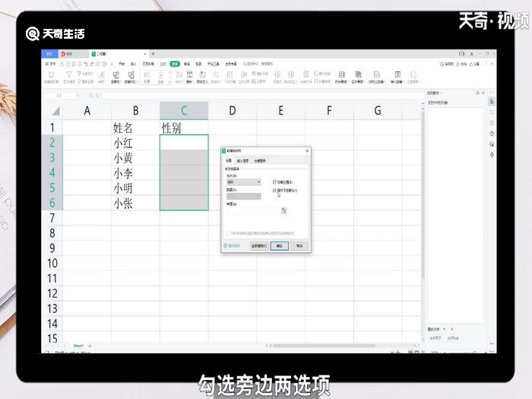Switch to the Insert ribbon tab
Image resolution: width=532 pixels, height=399 pixels.
click(133, 64)
